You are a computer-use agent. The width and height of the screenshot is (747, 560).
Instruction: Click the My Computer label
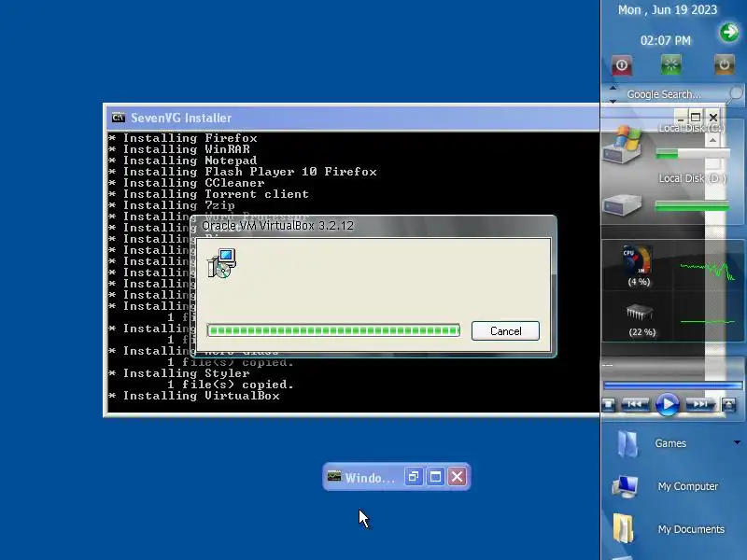pos(688,486)
